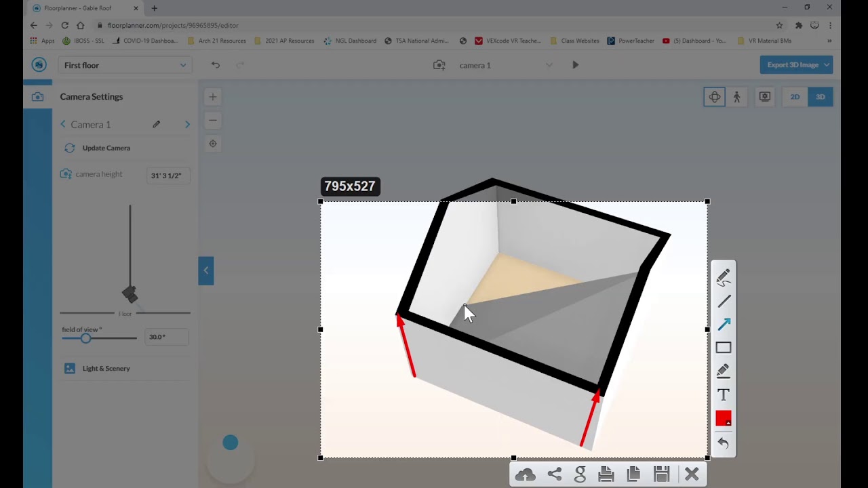Edit the Camera 1 name with pencil
The image size is (868, 488).
pyautogui.click(x=156, y=124)
